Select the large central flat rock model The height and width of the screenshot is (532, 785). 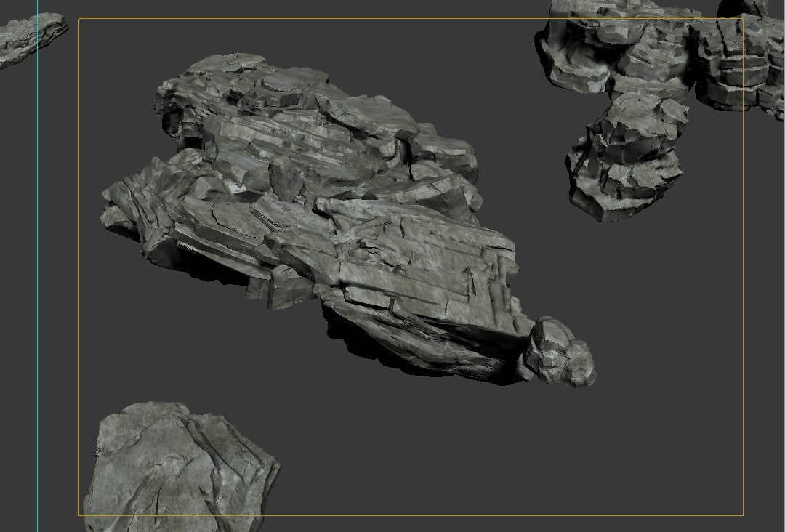click(x=327, y=218)
